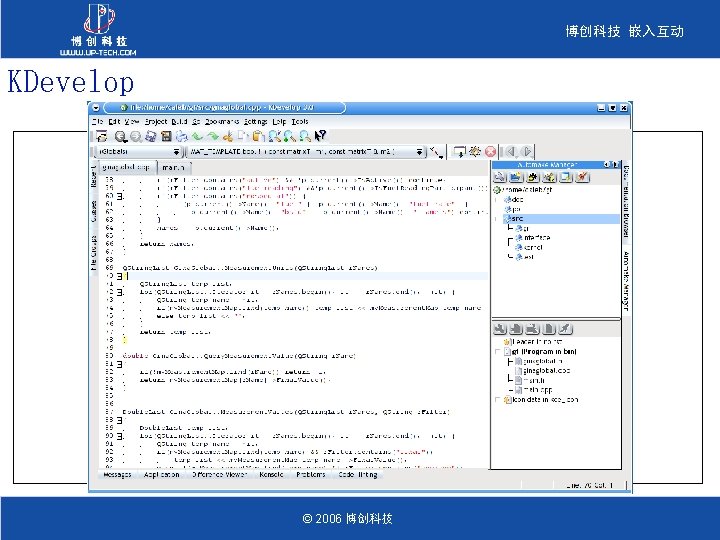Toggle code fold marker at line 70
The height and width of the screenshot is (540, 720).
coord(119,276)
